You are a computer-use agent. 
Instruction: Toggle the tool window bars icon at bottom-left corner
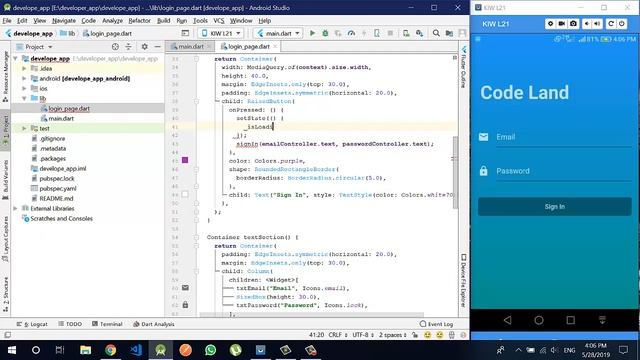[x=8, y=335]
